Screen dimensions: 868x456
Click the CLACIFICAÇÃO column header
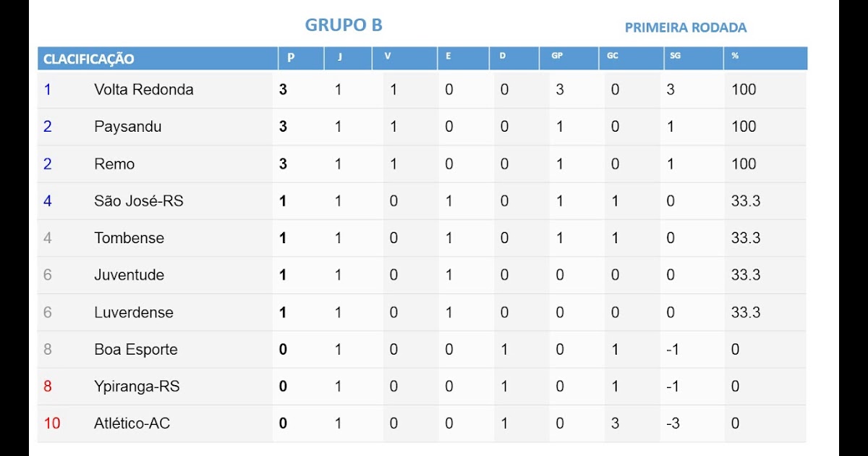coord(89,59)
